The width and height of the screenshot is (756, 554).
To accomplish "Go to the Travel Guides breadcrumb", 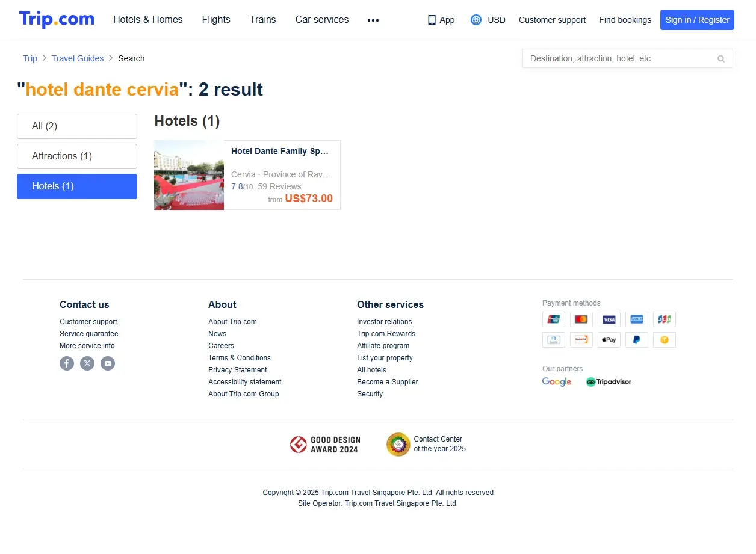I will click(x=78, y=58).
